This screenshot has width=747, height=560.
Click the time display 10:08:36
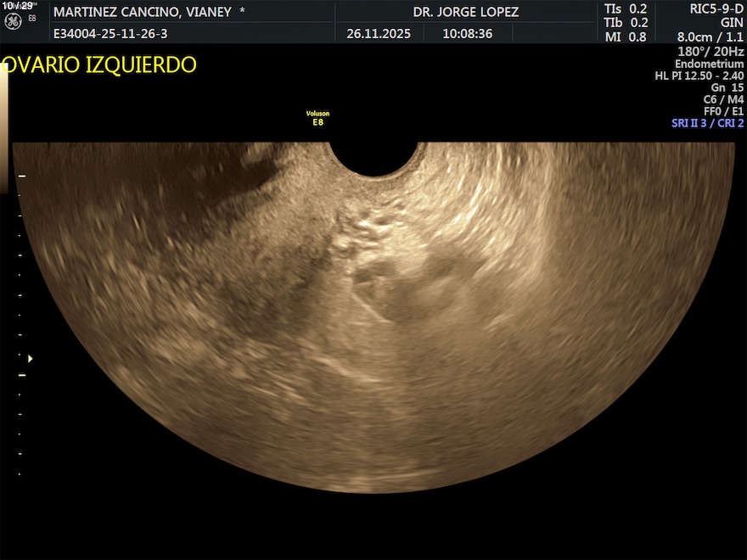(x=467, y=34)
